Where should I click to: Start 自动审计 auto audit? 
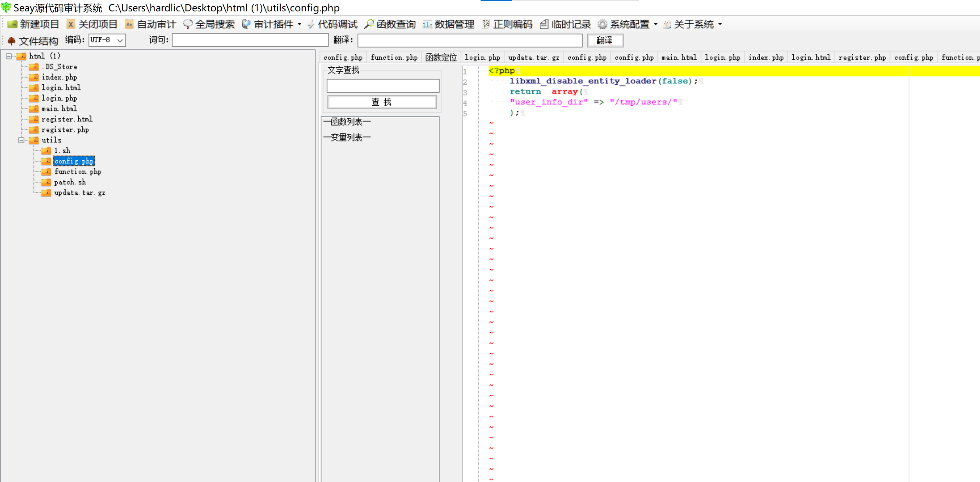point(150,24)
